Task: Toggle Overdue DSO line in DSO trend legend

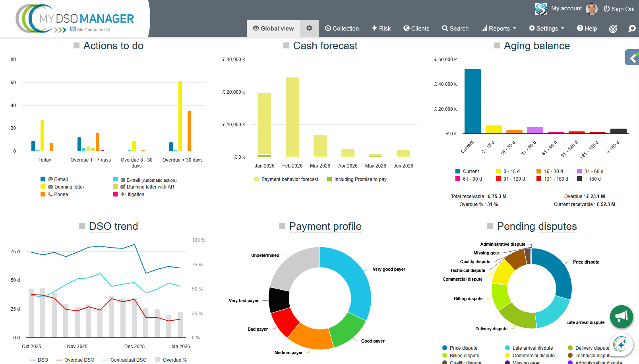Action: 75,360
